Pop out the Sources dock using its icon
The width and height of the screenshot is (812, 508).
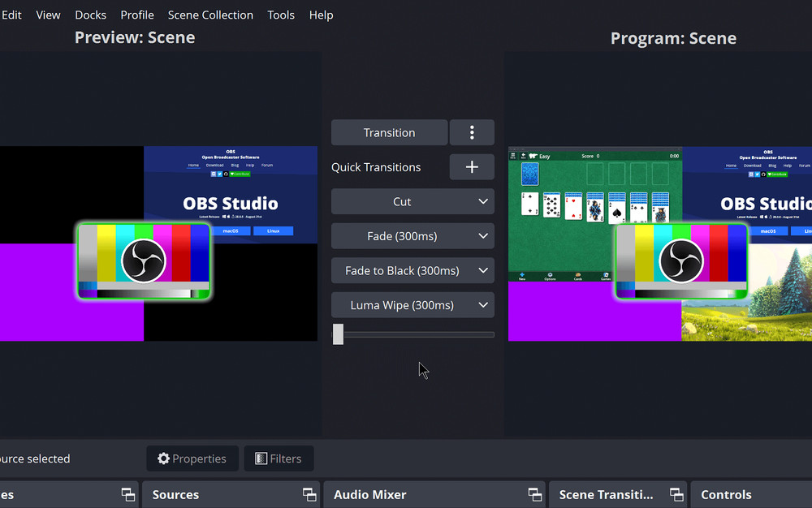[309, 493]
